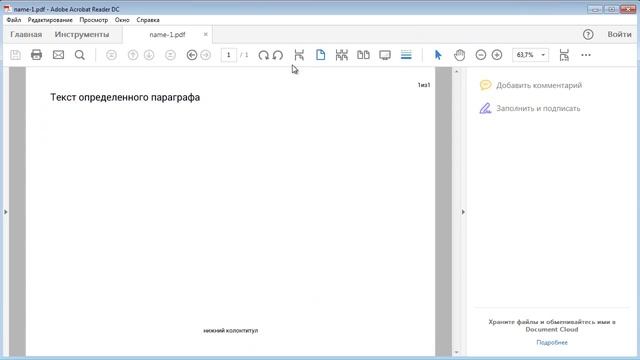The height and width of the screenshot is (360, 640).
Task: Click the Войти sign-in button
Action: point(619,34)
